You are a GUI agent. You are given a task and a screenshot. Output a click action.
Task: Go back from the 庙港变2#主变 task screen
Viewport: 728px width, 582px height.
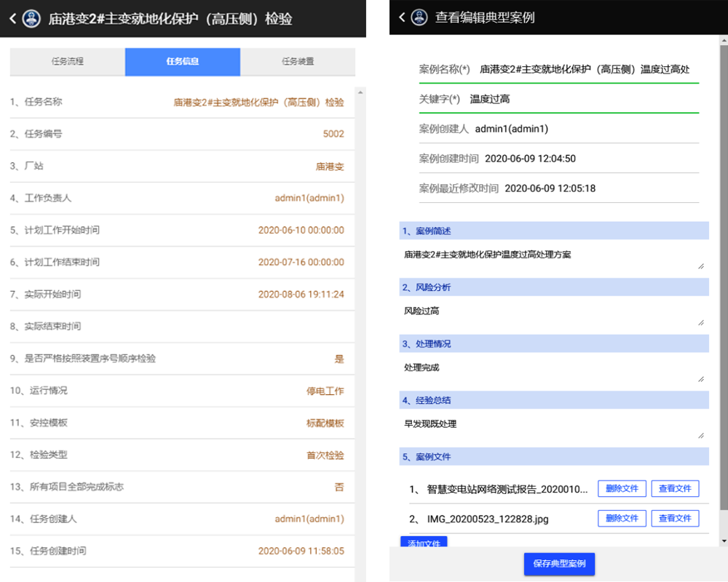point(12,19)
